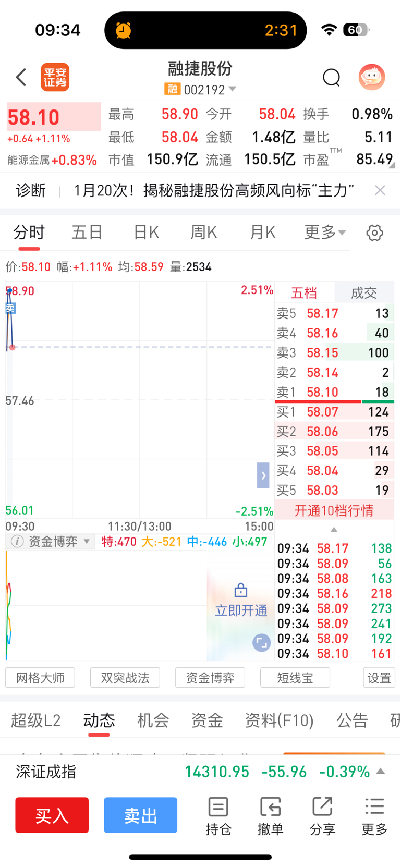Viewport: 401px width, 868px height.
Task: Switch to the 资金 tab
Action: [x=207, y=720]
